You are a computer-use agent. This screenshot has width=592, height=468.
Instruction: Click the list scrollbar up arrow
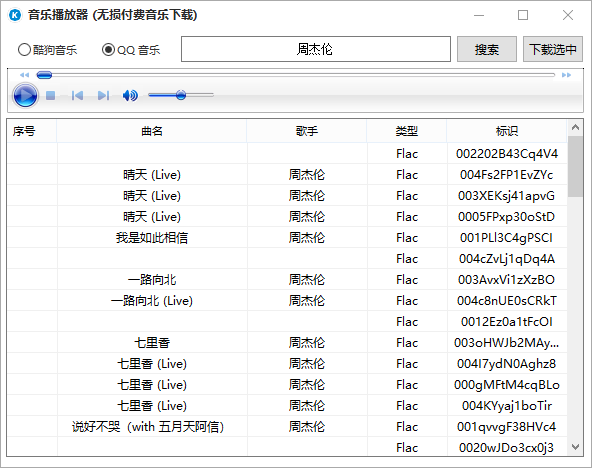575,128
